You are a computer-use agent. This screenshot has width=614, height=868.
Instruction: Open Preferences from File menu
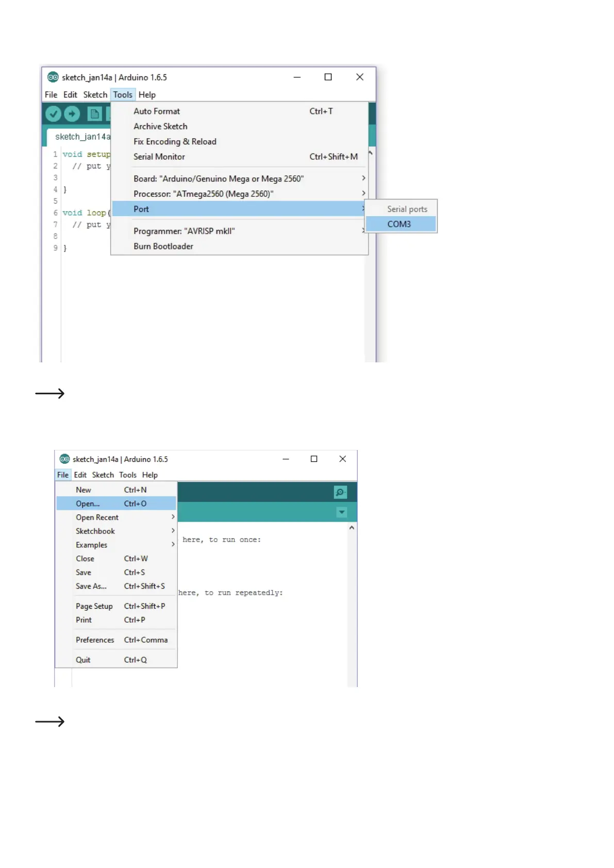117,640
